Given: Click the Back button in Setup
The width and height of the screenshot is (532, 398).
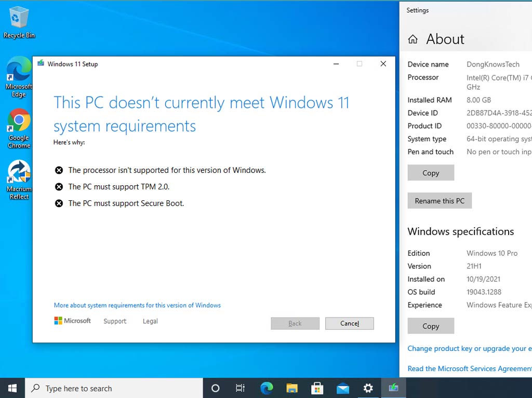Looking at the screenshot, I should (x=295, y=323).
